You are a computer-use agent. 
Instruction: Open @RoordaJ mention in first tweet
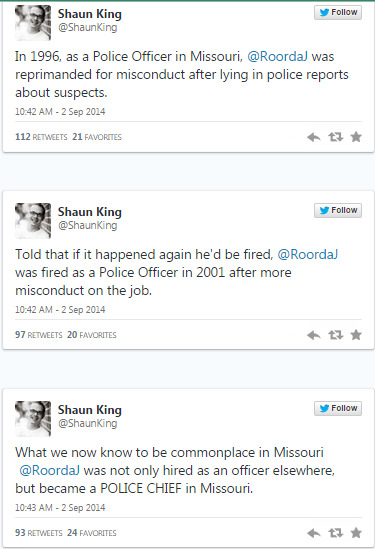tap(278, 56)
